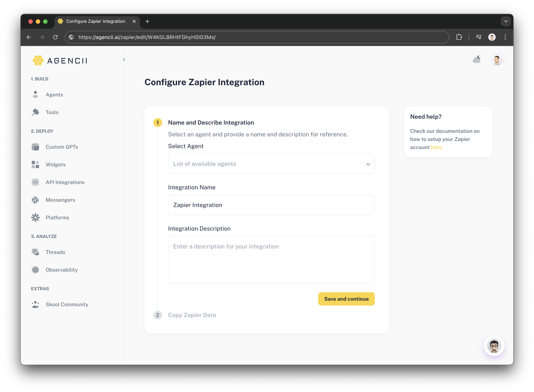534x392 pixels.
Task: Select the Widgets icon
Action: coord(35,164)
